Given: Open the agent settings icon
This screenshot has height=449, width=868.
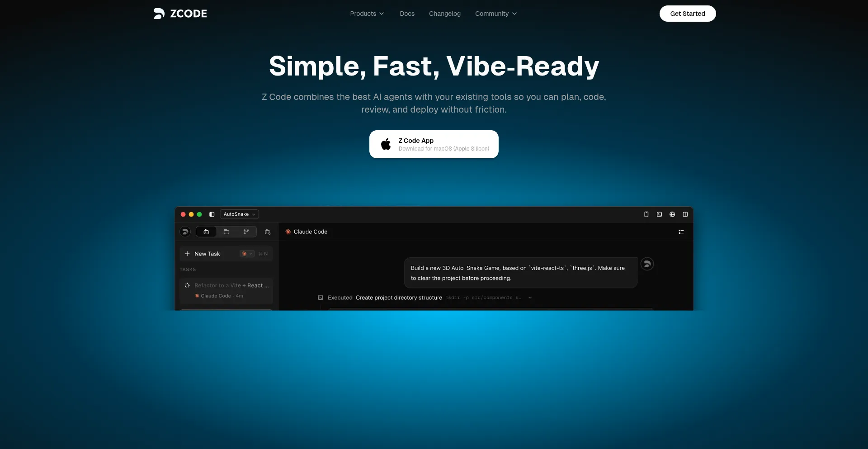Looking at the screenshot, I should (x=268, y=232).
